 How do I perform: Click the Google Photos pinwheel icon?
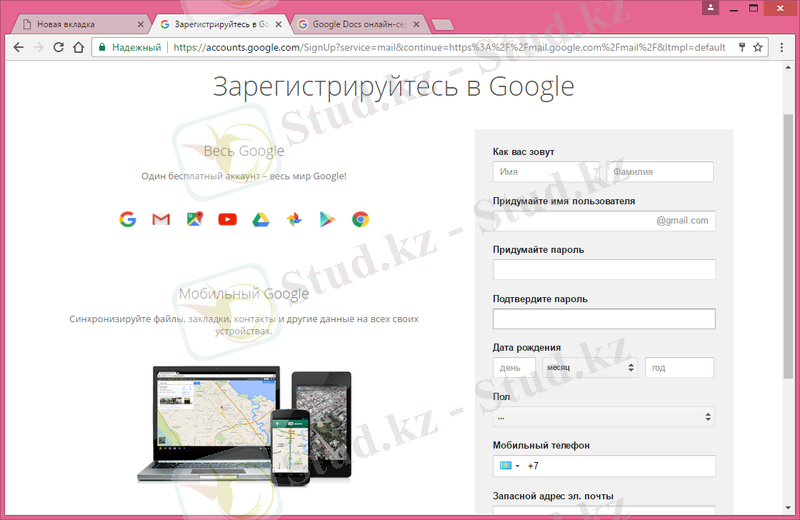[x=294, y=219]
